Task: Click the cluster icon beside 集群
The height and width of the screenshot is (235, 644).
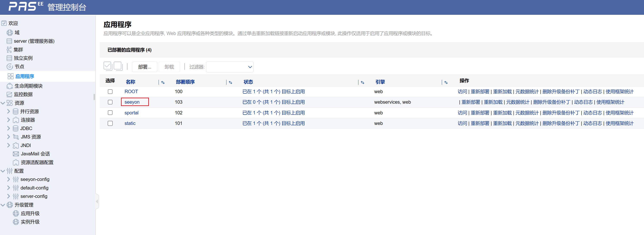Action: click(9, 49)
